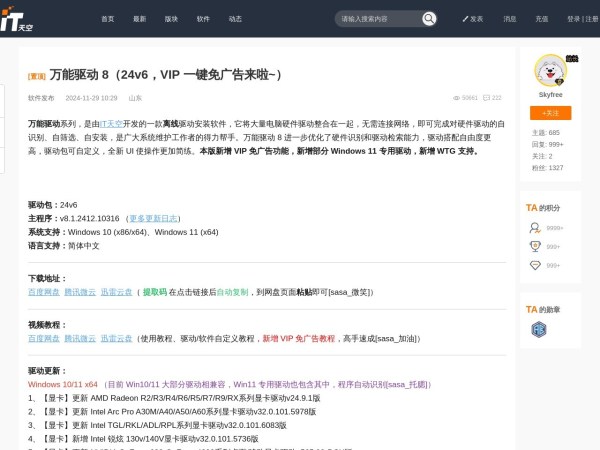Select the 软件 navigation item
This screenshot has height=450, width=600.
203,19
